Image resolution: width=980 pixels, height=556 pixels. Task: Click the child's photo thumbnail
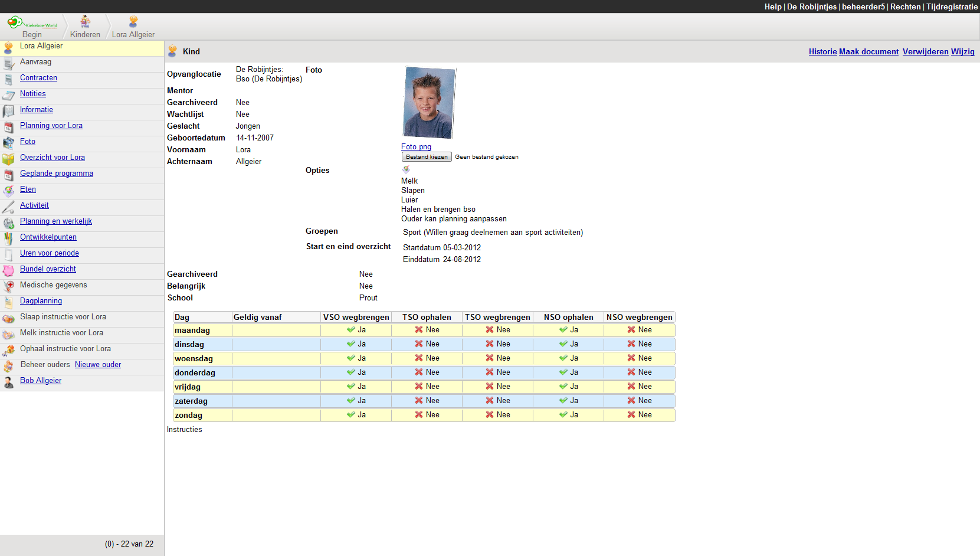click(x=429, y=103)
